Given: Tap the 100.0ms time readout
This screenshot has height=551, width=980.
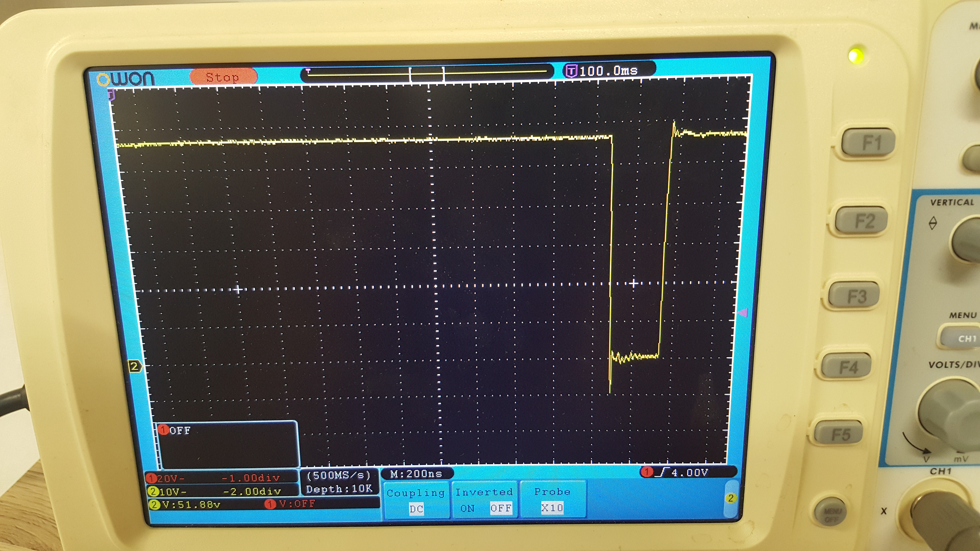Looking at the screenshot, I should click(608, 71).
